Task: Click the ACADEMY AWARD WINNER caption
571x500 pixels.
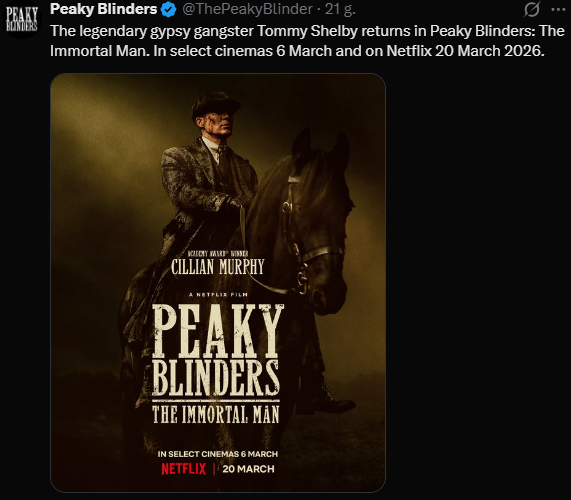Action: (x=218, y=253)
